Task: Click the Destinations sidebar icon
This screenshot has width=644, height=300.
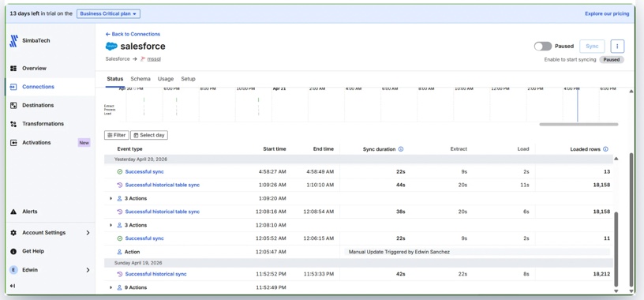Action: pos(13,105)
